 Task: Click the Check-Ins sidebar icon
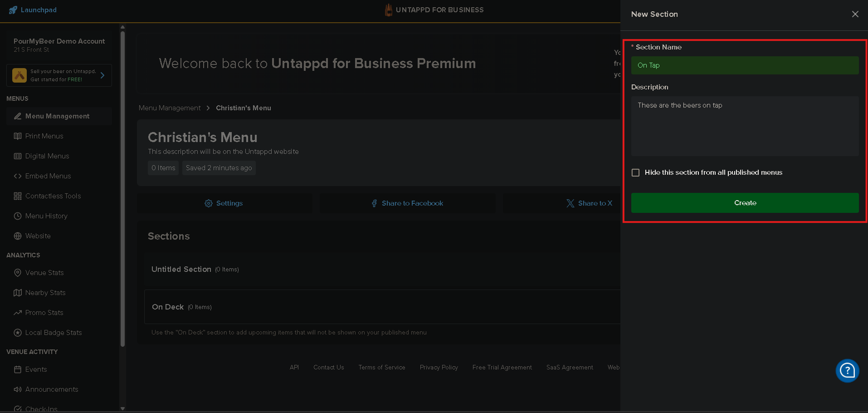point(18,409)
